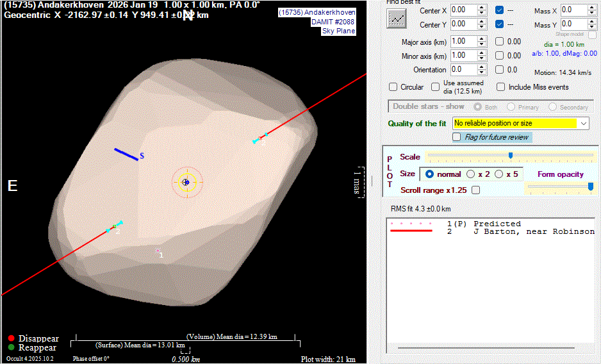Viewport: 601px width, 364px height.
Task: Select J Barton, near Robinson entry
Action: tap(534, 231)
